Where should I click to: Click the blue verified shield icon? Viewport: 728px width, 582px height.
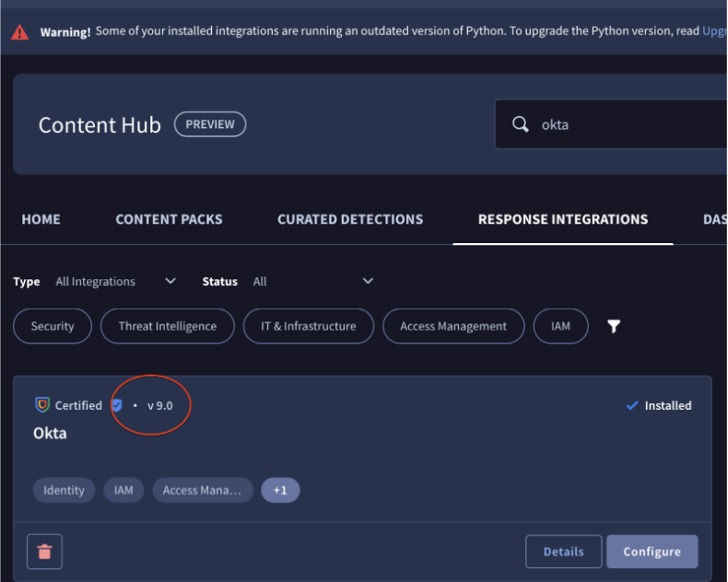coord(117,405)
